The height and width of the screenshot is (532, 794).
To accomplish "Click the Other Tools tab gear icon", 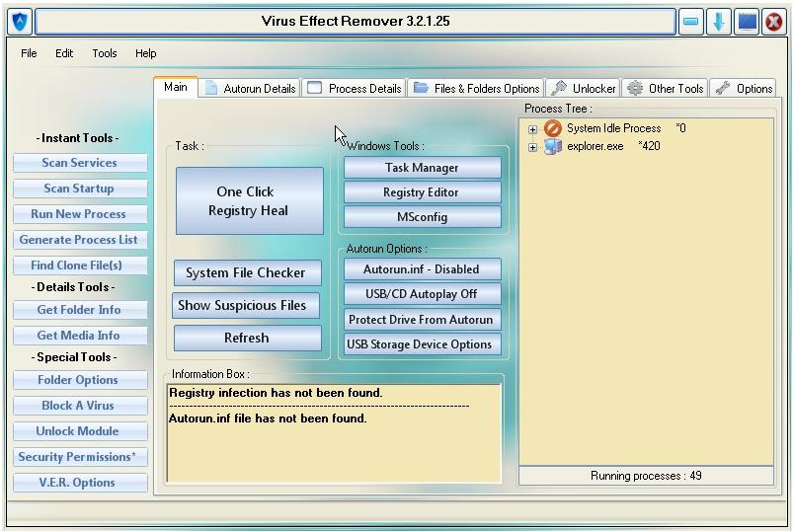I will (x=635, y=88).
